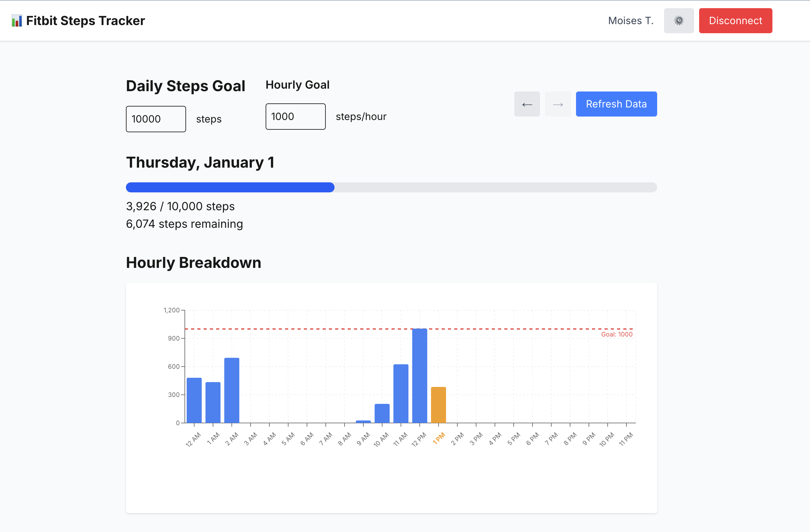810x532 pixels.
Task: Click the Disconnect button
Action: (735, 20)
